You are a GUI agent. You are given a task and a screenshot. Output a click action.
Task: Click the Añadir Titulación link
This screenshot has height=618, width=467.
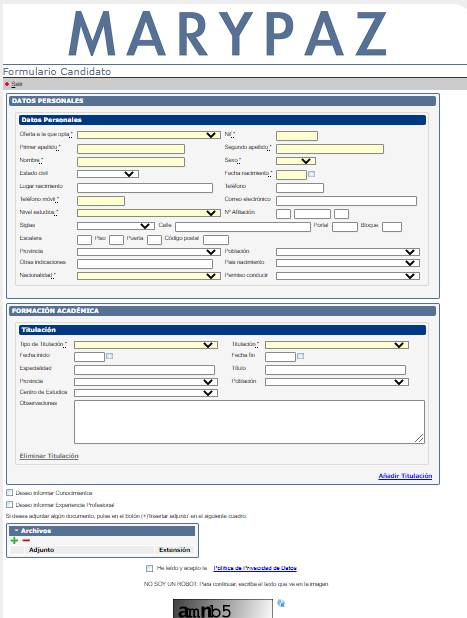point(405,476)
